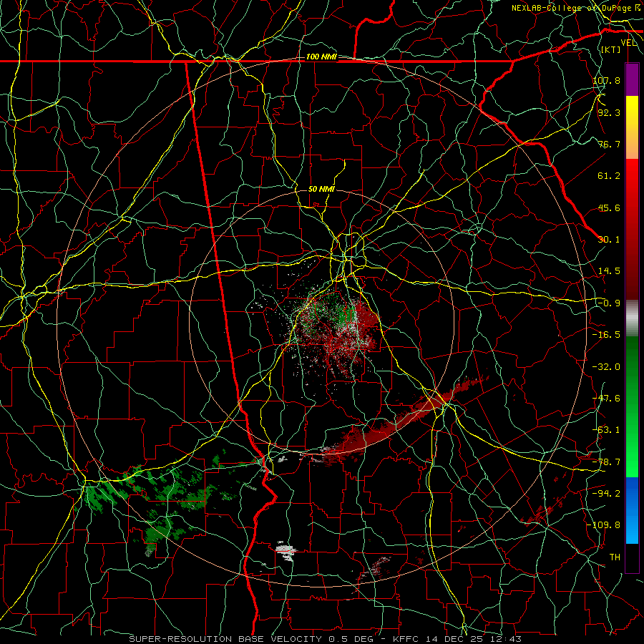Click the -32.0 velocity scale value

click(x=607, y=367)
